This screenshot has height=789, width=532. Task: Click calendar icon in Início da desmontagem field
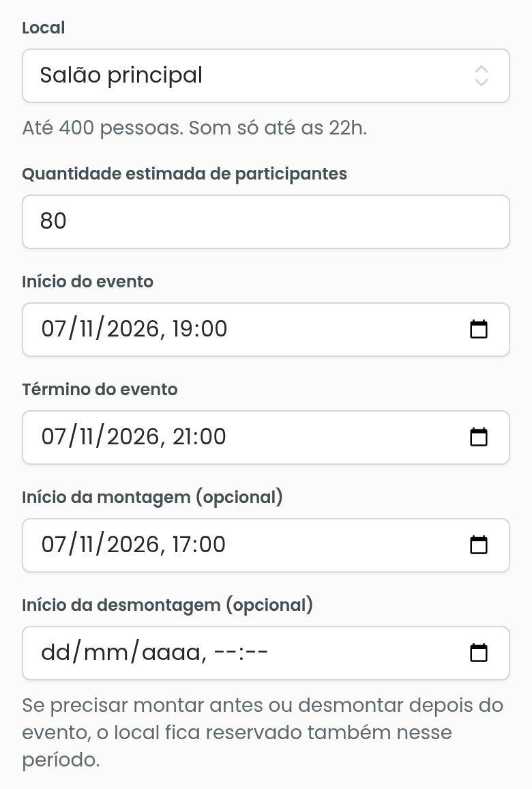[x=478, y=652]
